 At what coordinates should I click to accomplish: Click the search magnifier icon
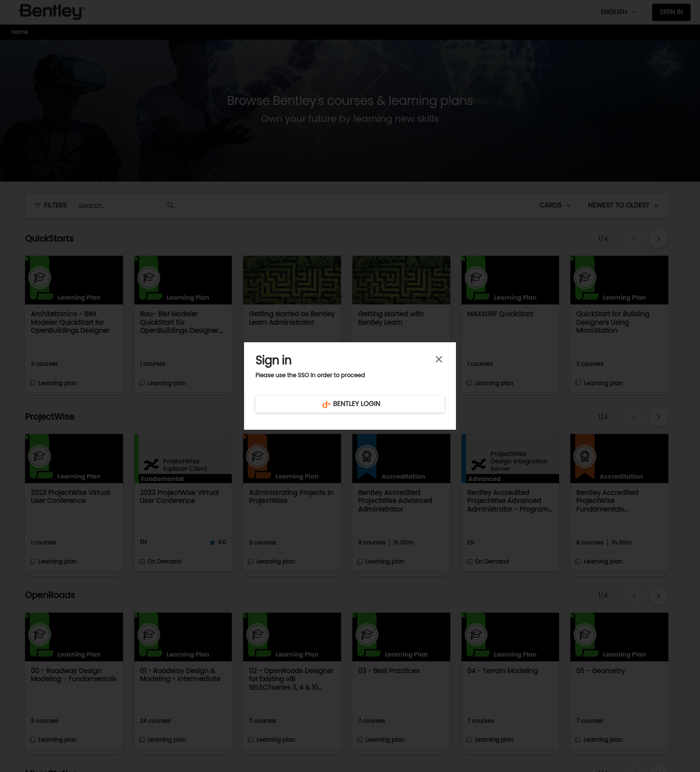tap(171, 206)
